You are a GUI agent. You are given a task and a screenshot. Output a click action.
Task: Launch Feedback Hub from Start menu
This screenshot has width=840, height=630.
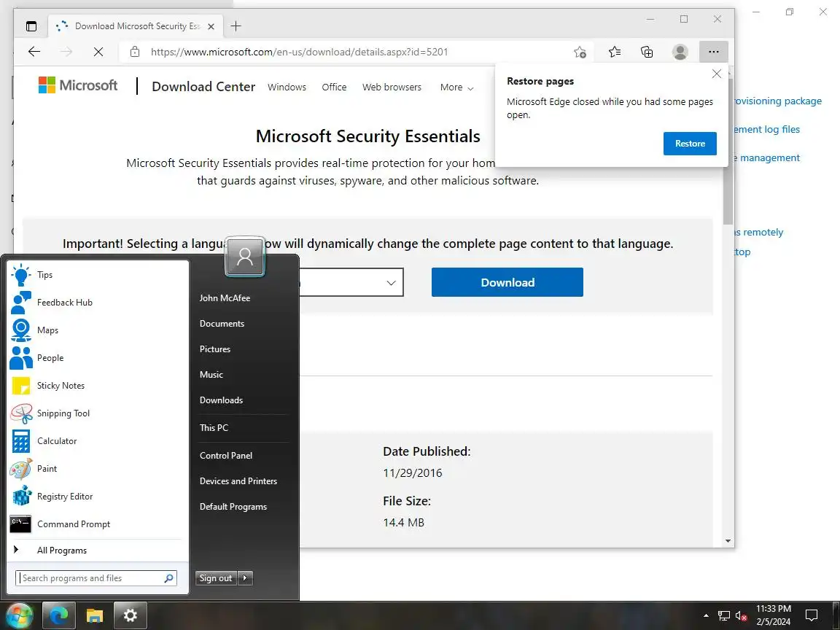click(98, 303)
